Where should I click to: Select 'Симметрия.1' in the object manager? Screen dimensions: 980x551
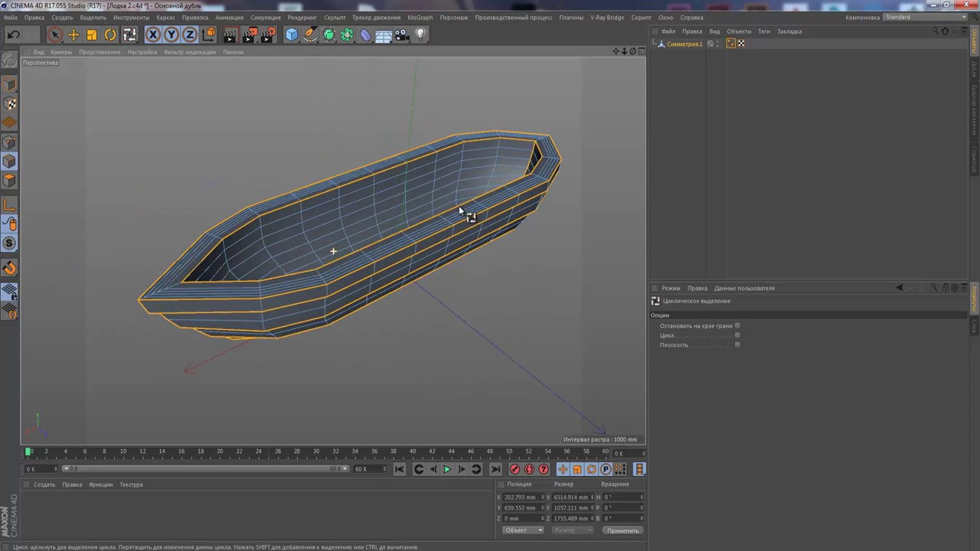point(684,44)
